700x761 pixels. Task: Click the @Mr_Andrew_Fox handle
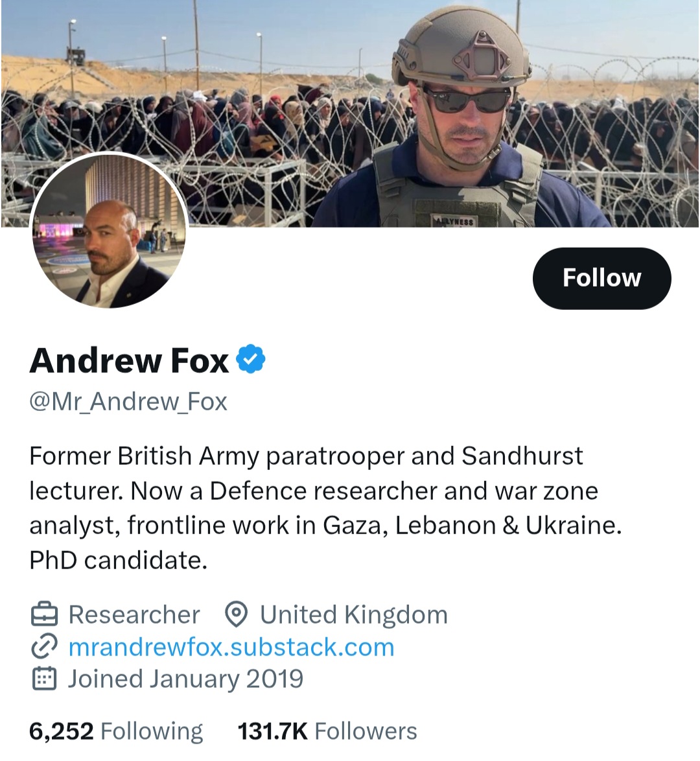[128, 402]
